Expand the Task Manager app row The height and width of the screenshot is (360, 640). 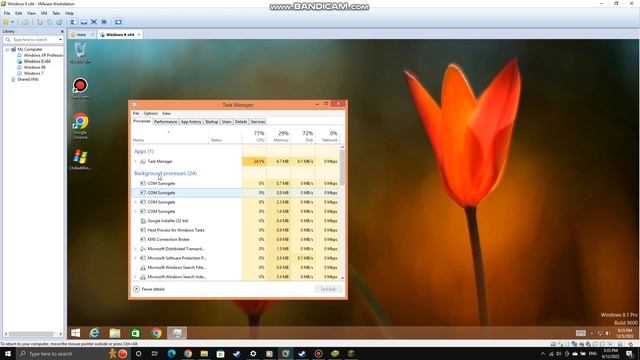(136, 162)
